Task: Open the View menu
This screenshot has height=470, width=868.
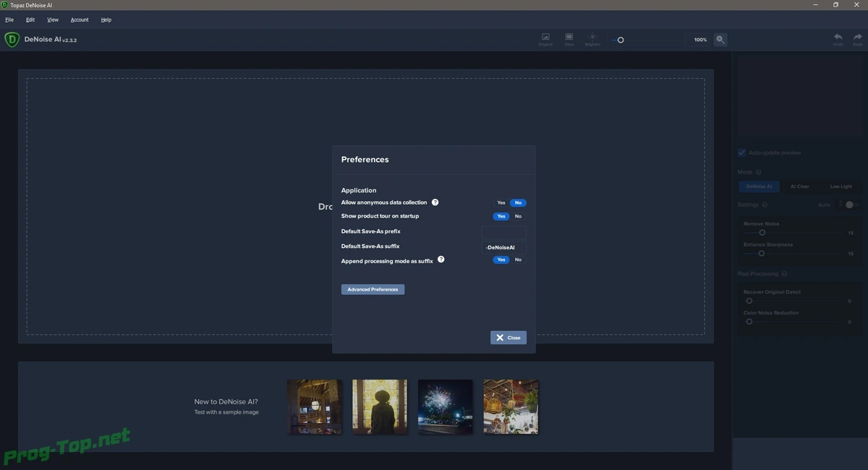Action: pyautogui.click(x=53, y=20)
